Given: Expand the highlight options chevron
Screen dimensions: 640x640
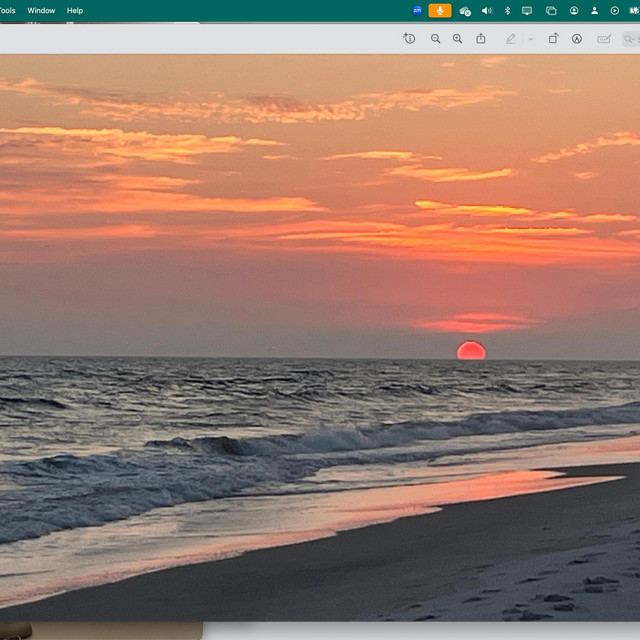Looking at the screenshot, I should (x=531, y=39).
